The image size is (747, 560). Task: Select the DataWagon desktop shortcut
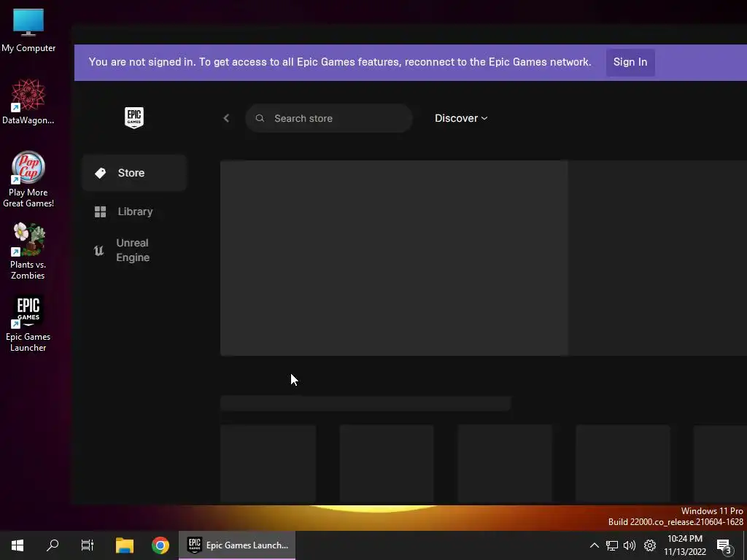click(x=28, y=102)
